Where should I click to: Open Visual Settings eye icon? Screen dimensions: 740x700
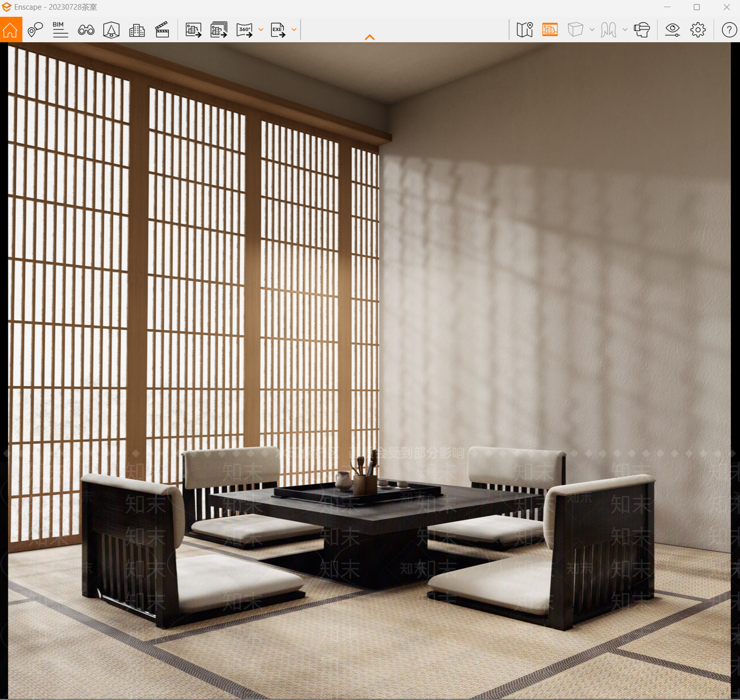[672, 30]
